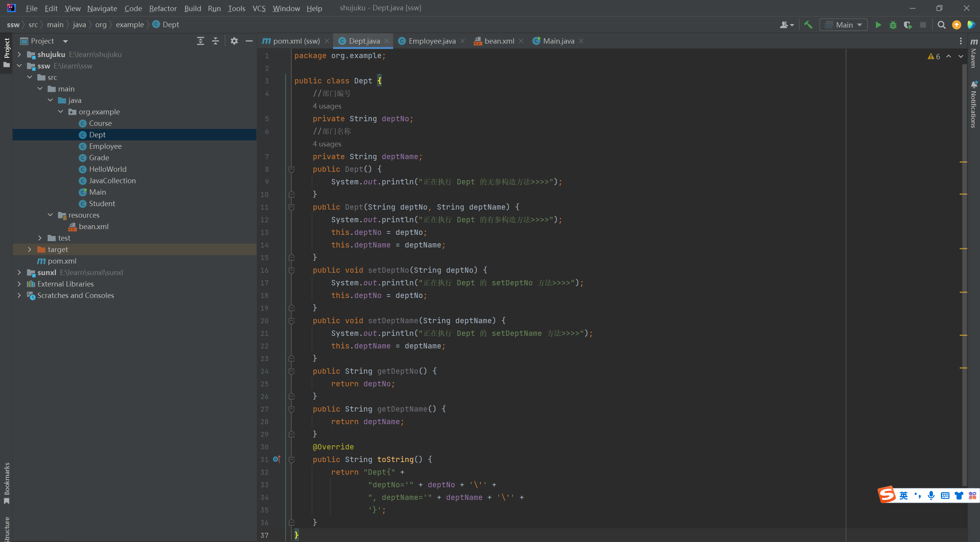Image resolution: width=980 pixels, height=542 pixels.
Task: Expand the target folder
Action: pos(29,249)
